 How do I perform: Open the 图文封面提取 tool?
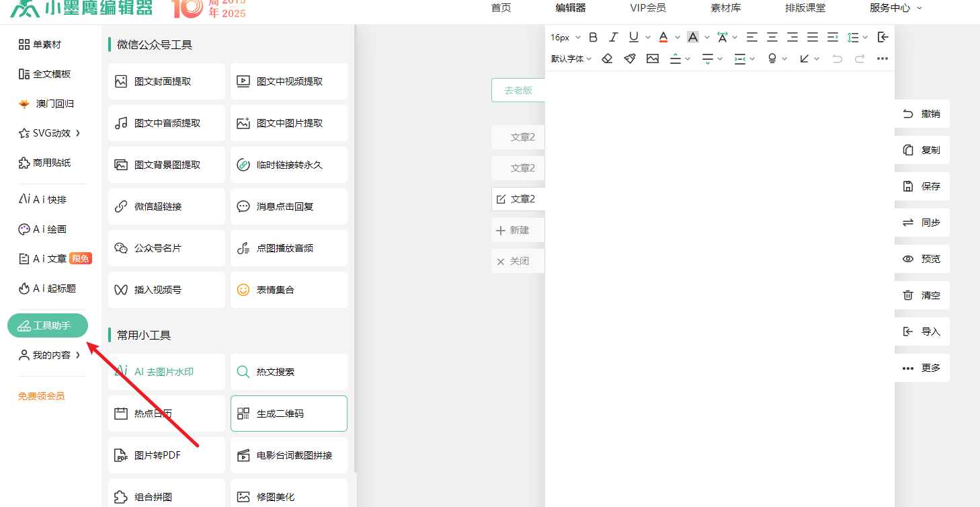pyautogui.click(x=166, y=81)
